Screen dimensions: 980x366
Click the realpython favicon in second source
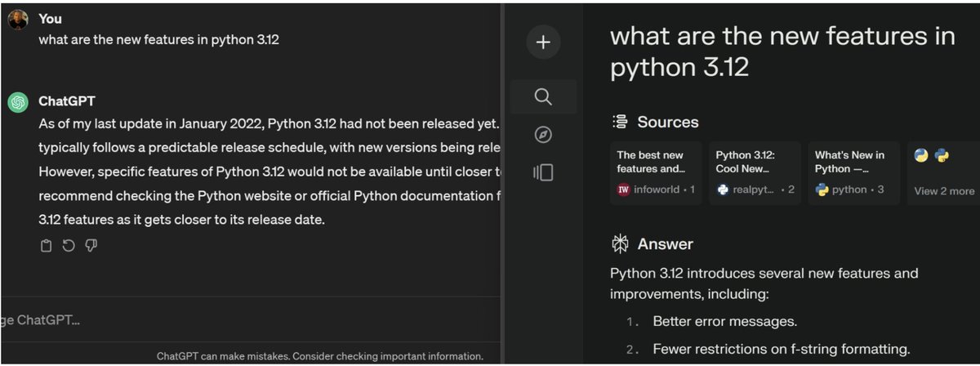point(723,190)
